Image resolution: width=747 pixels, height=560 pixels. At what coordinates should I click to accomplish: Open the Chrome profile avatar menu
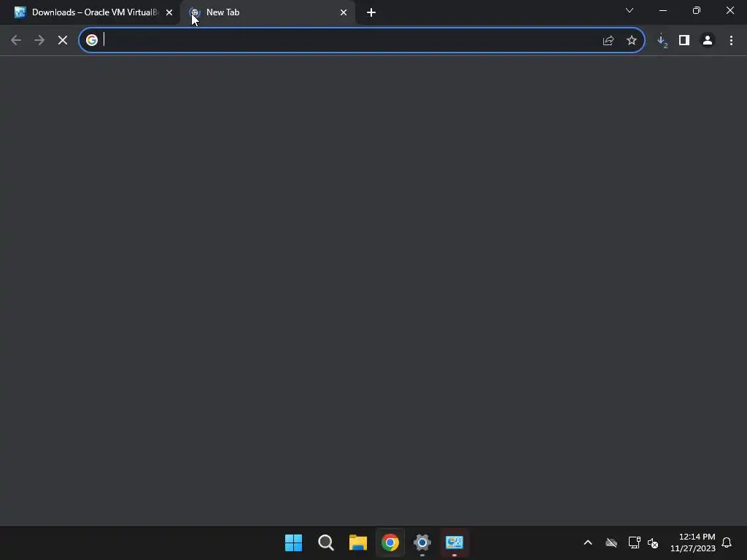pos(708,41)
